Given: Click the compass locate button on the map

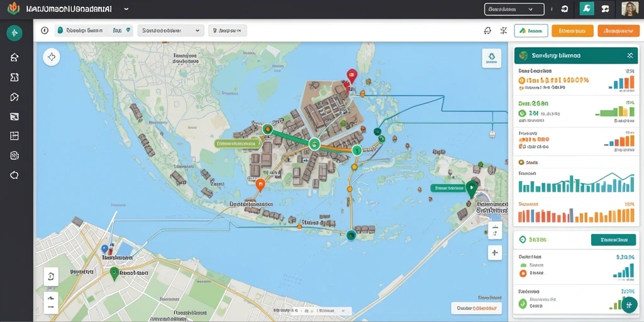Looking at the screenshot, I should pyautogui.click(x=52, y=57).
